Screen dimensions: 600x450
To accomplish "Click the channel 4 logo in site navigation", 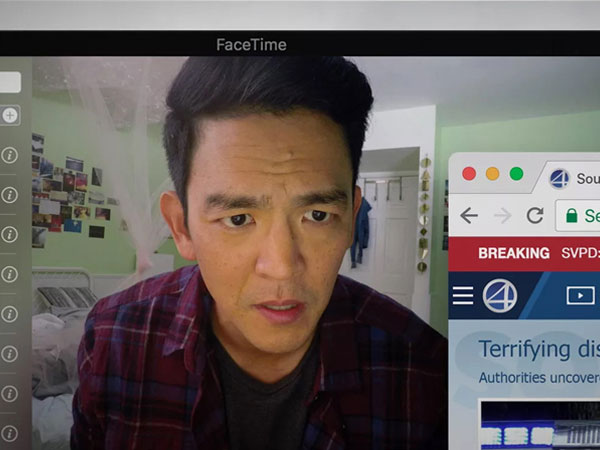I will pos(500,296).
